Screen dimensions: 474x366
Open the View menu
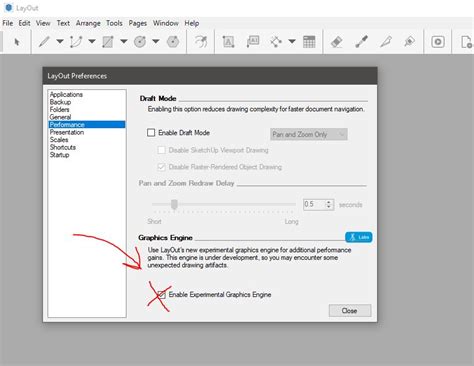pyautogui.click(x=43, y=23)
